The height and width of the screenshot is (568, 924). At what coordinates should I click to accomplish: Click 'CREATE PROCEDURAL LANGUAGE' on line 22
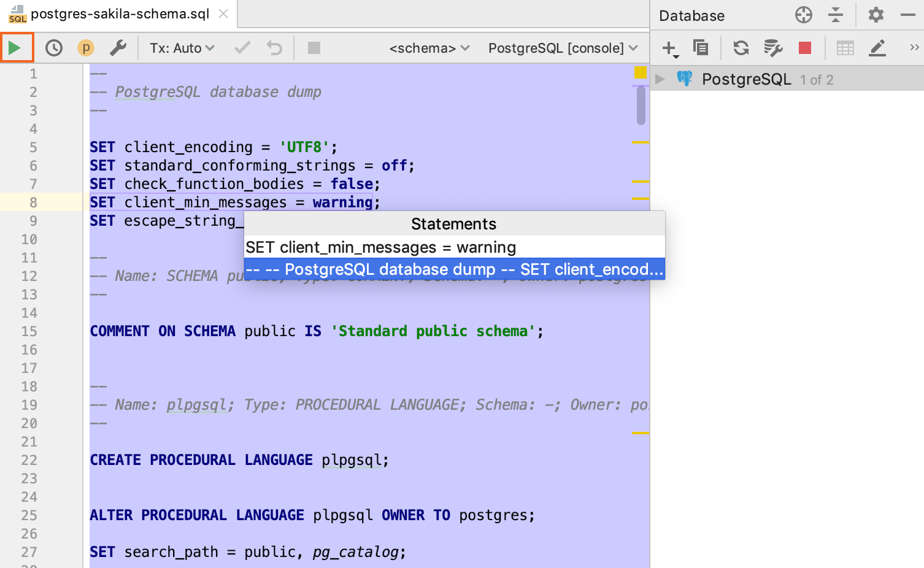pos(201,460)
